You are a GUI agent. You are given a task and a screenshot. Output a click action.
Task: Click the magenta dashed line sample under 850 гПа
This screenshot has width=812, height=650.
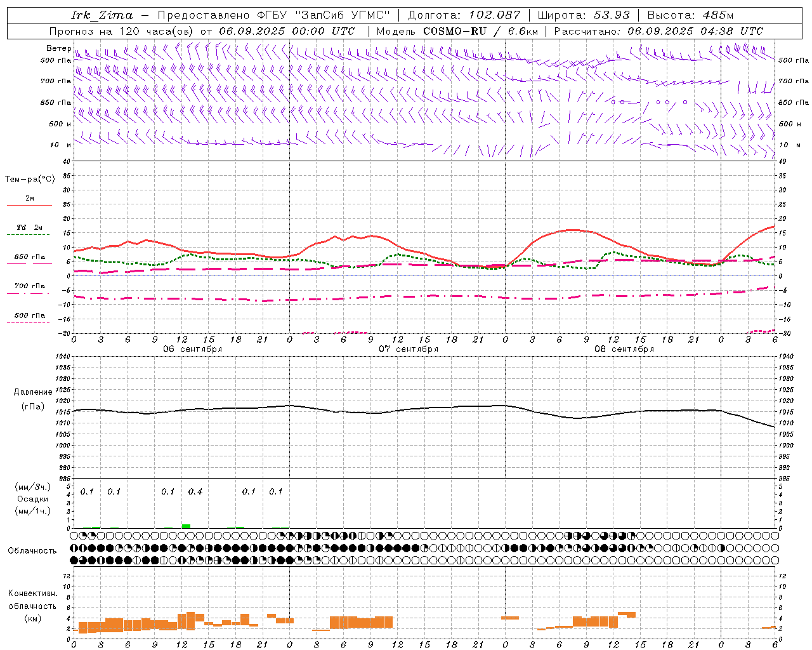(29, 264)
